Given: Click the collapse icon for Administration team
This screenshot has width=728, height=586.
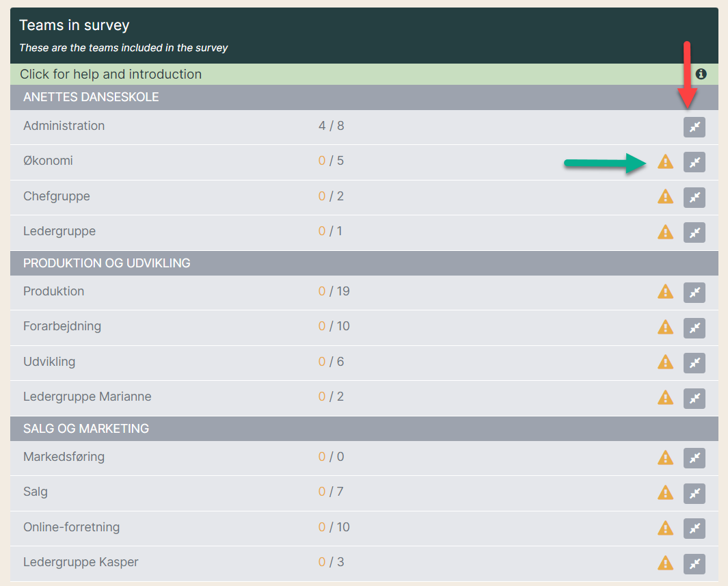Looking at the screenshot, I should 694,127.
